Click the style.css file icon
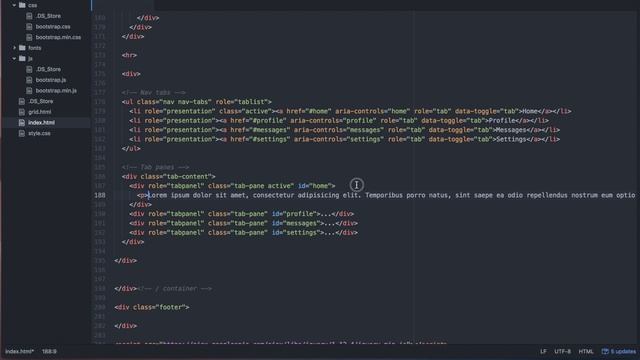Image resolution: width=640 pixels, height=360 pixels. click(22, 133)
